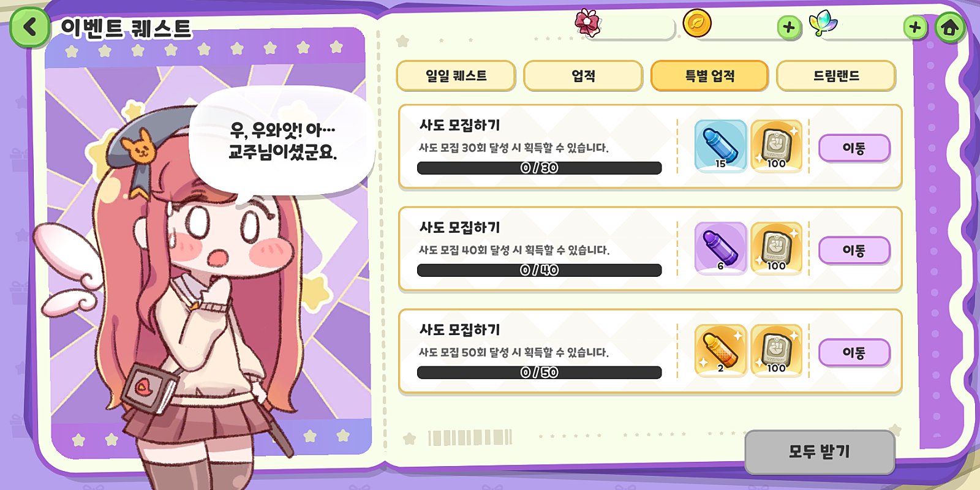The image size is (980, 490).
Task: Select the 특별 업적 tab
Action: tap(709, 76)
